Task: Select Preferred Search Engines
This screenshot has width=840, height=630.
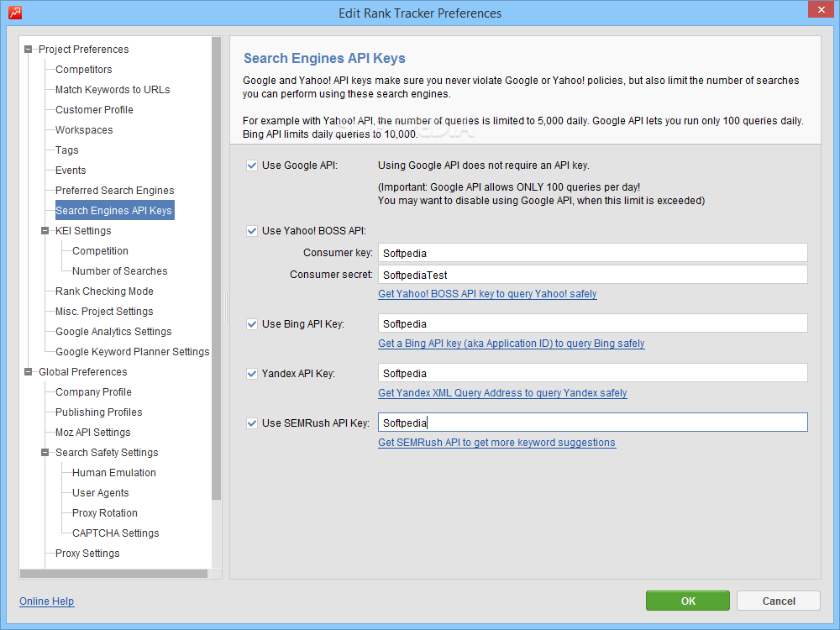Action: [114, 191]
